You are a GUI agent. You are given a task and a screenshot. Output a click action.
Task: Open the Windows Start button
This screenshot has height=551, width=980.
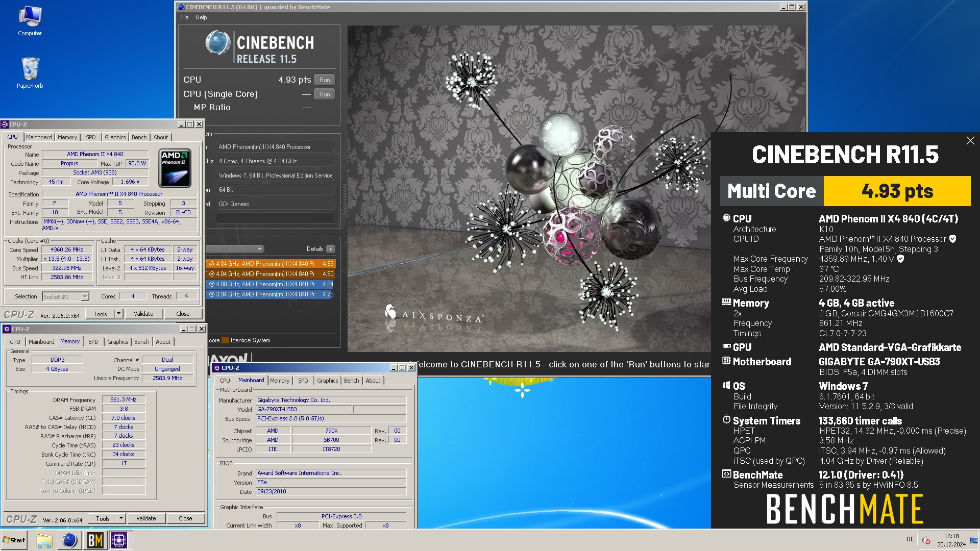coord(14,540)
